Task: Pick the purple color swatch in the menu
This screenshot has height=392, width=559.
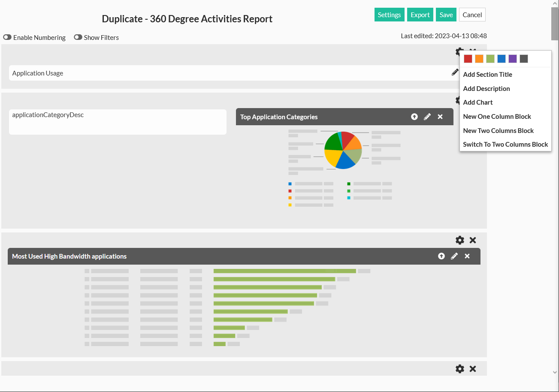Action: pos(512,58)
